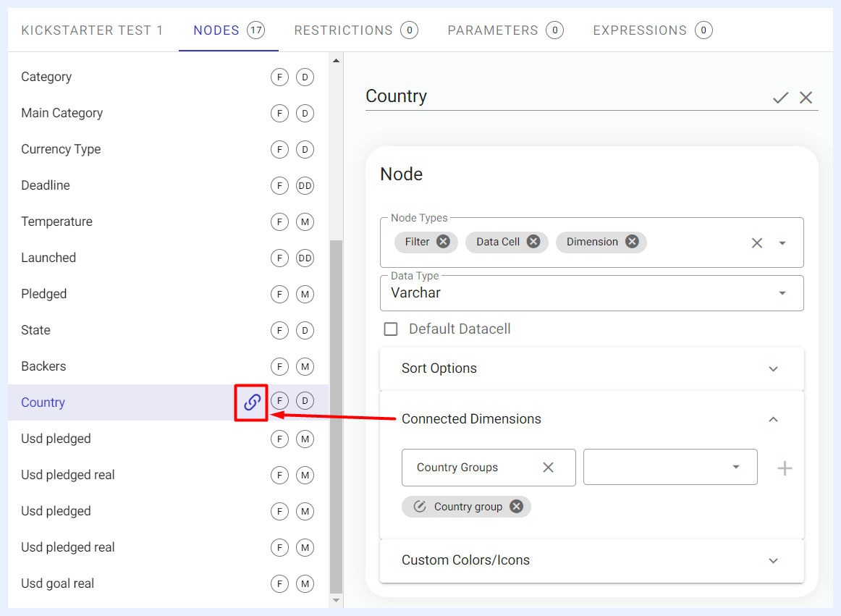Viewport: 841px width, 616px height.
Task: Remove the Data Cell chip from Node Types
Action: 533,242
